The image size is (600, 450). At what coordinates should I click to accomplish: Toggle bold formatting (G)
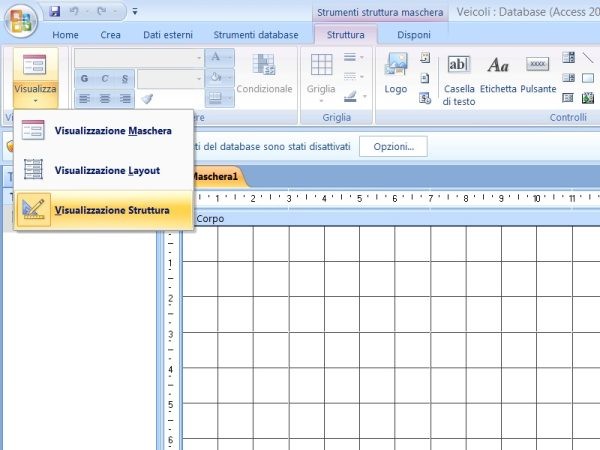click(x=84, y=78)
